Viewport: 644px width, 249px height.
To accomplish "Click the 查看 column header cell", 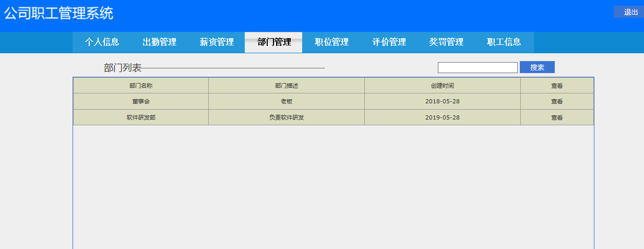I will (x=557, y=86).
